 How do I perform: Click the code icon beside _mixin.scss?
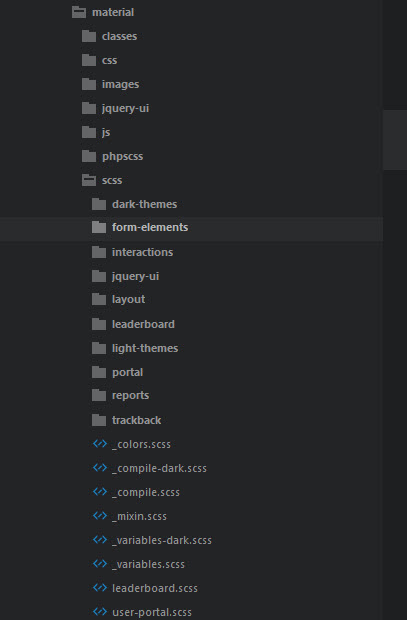pyautogui.click(x=100, y=516)
